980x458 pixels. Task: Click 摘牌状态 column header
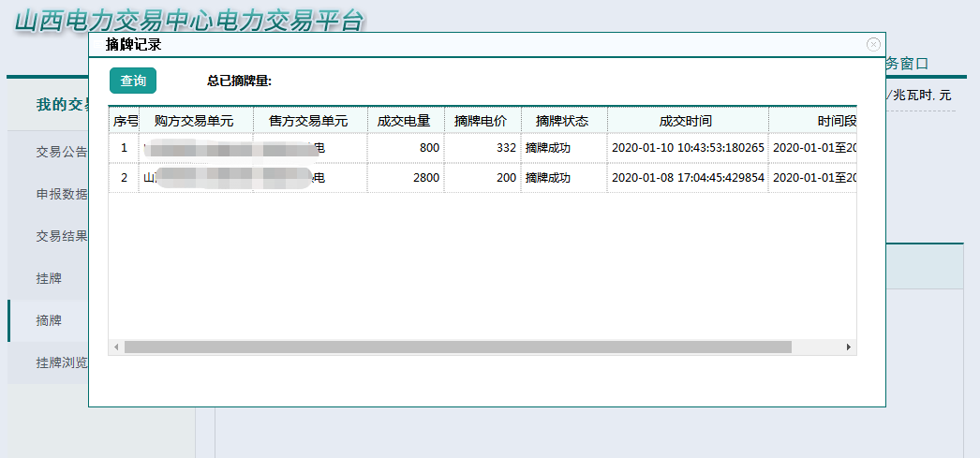pyautogui.click(x=562, y=121)
